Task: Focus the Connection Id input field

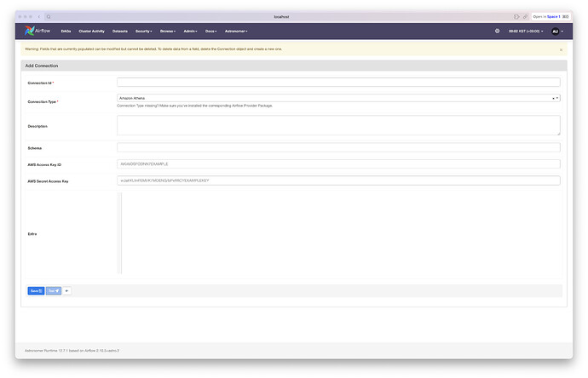Action: 338,83
